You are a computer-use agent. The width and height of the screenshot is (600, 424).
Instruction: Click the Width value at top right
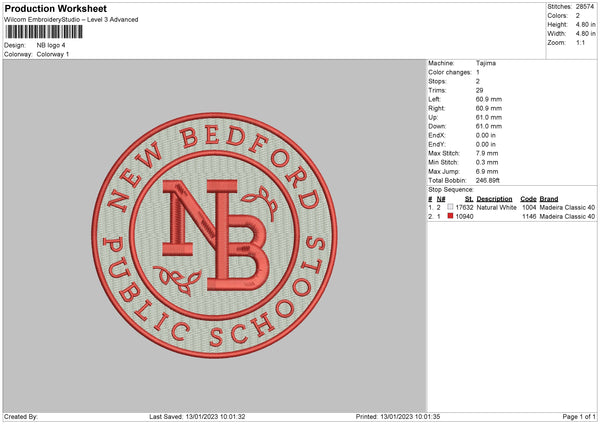[x=585, y=34]
